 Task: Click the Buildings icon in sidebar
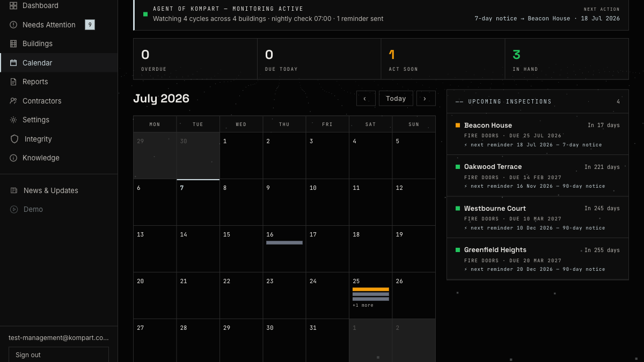[13, 43]
